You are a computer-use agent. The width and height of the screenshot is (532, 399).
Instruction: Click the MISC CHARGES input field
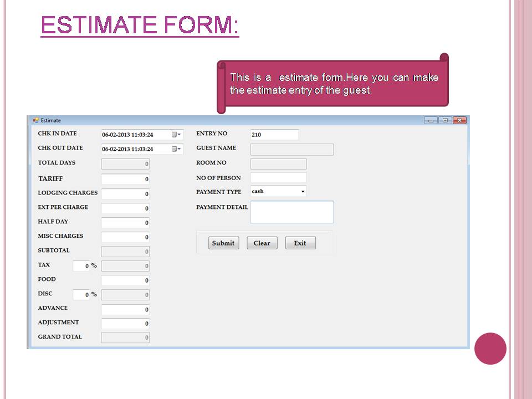pos(125,237)
